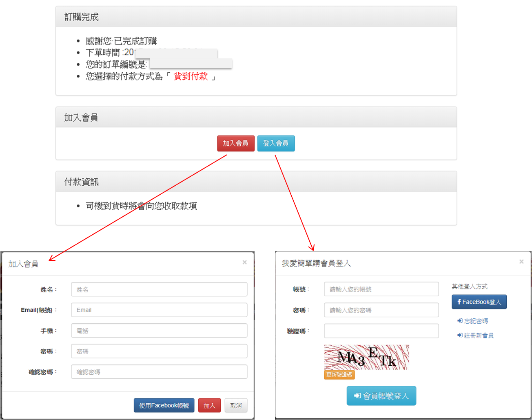
Task: Click the red 加入會員 button
Action: (x=235, y=143)
